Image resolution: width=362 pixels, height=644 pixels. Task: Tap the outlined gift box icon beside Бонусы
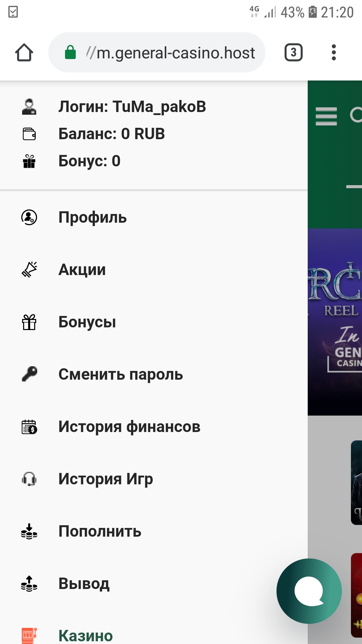point(29,322)
